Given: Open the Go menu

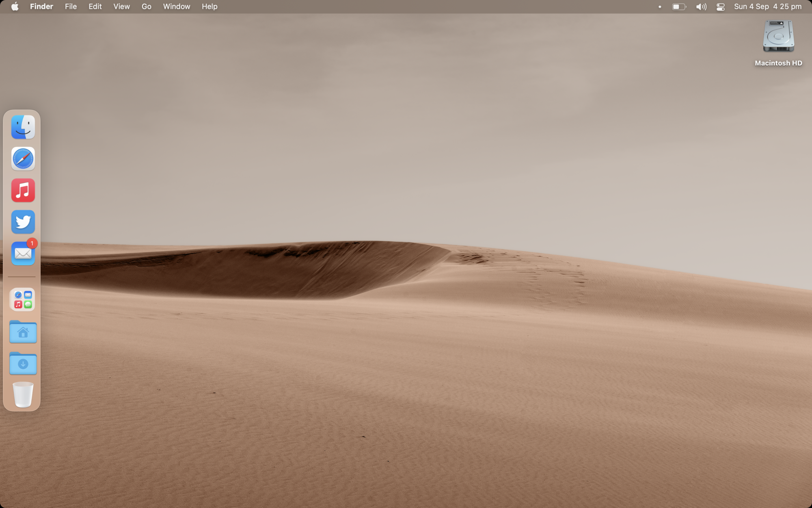Looking at the screenshot, I should 146,7.
